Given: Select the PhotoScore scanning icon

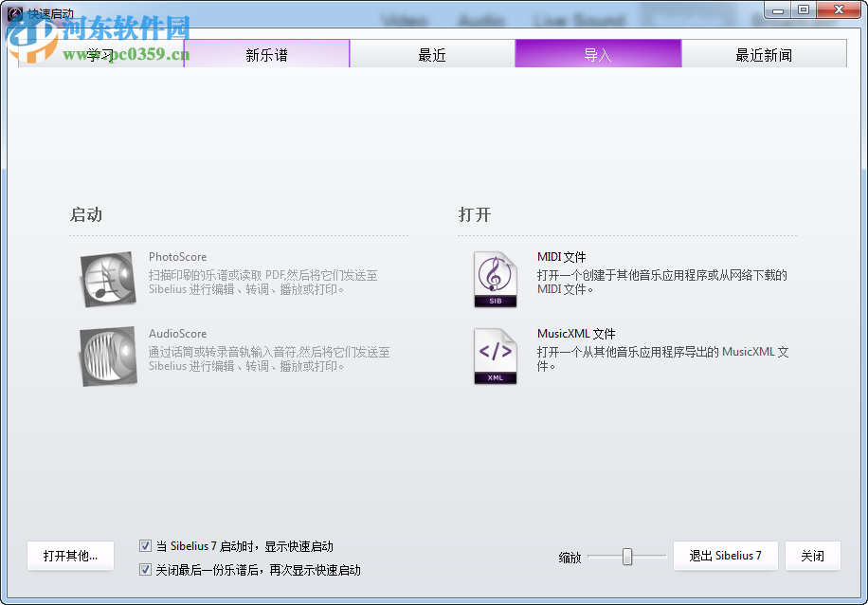Looking at the screenshot, I should tap(107, 279).
